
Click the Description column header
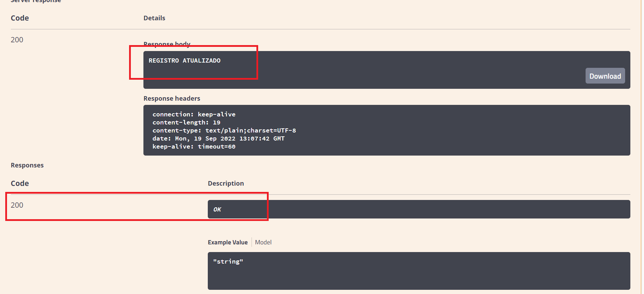tap(226, 184)
